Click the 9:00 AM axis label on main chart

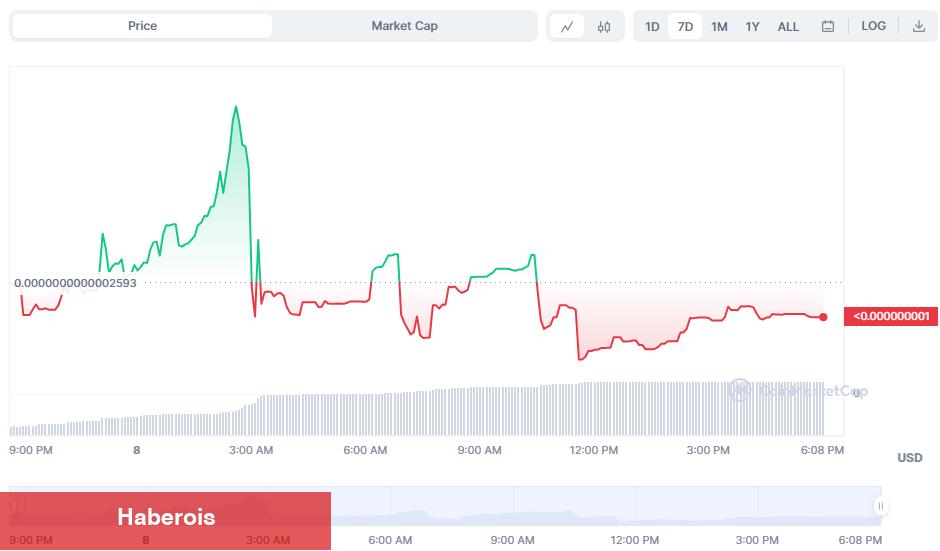[480, 450]
